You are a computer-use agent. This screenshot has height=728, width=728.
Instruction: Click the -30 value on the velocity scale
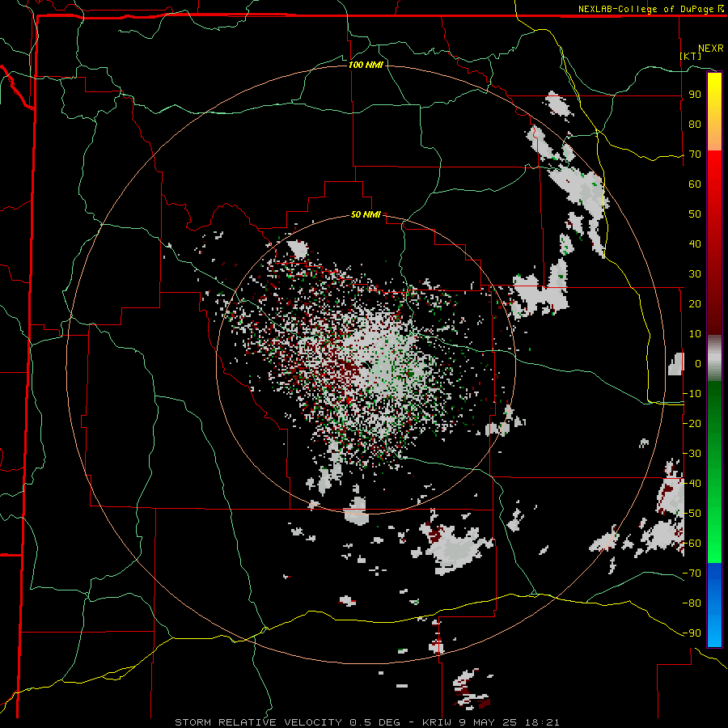click(692, 454)
